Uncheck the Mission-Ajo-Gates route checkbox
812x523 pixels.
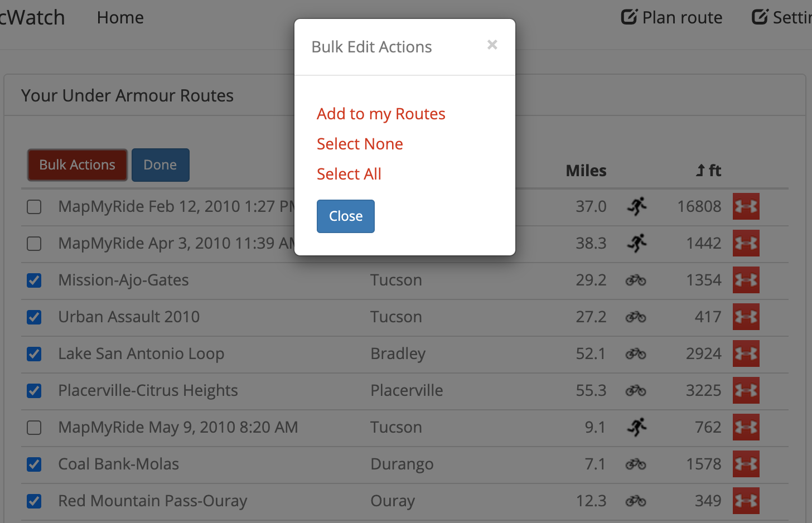tap(34, 280)
